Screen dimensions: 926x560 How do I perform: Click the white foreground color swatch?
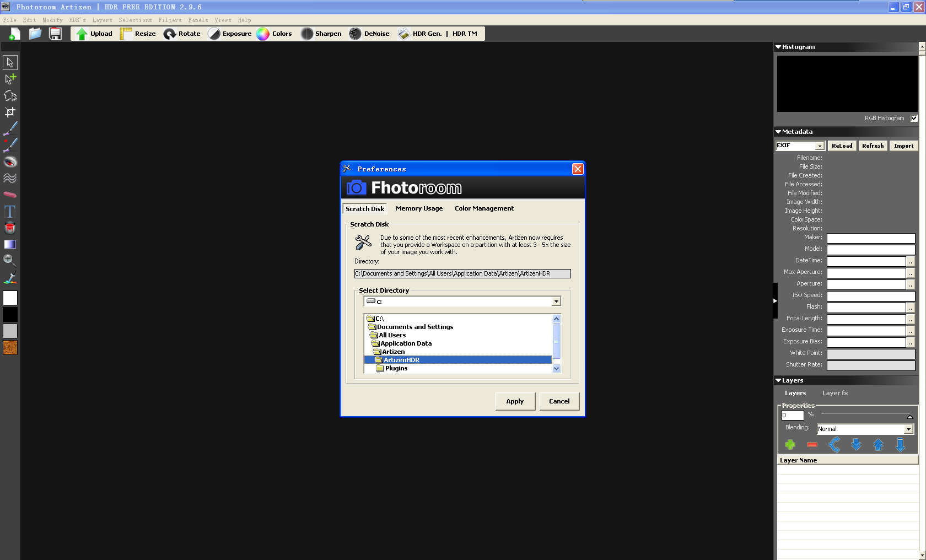10,298
